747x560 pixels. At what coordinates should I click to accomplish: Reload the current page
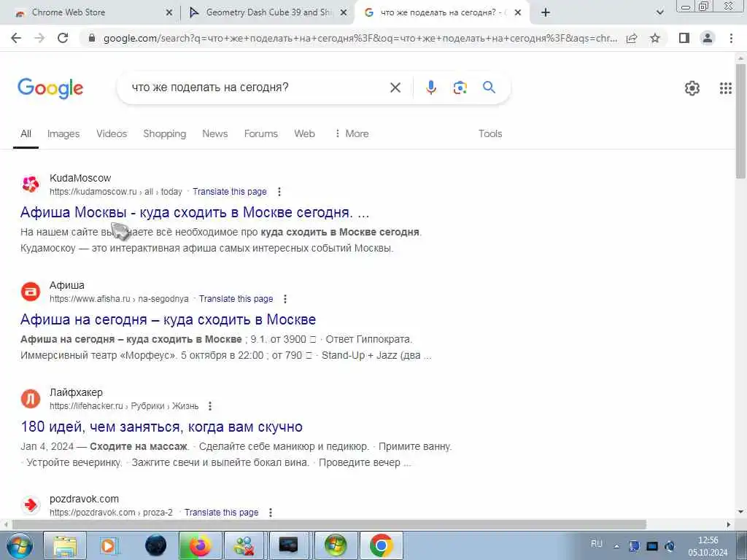(x=63, y=38)
